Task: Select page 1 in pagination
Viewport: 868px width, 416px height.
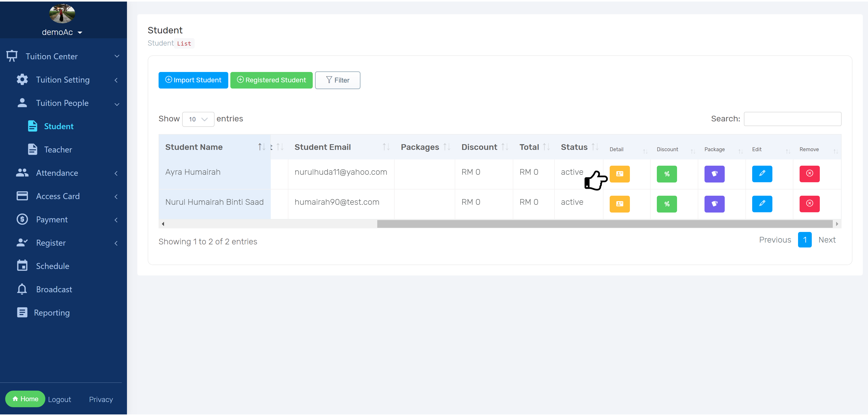Action: coord(805,240)
